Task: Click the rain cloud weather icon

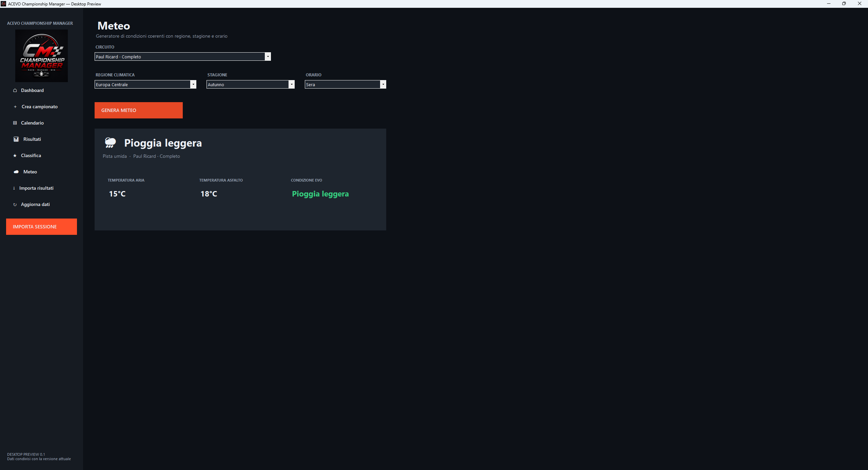Action: tap(110, 143)
